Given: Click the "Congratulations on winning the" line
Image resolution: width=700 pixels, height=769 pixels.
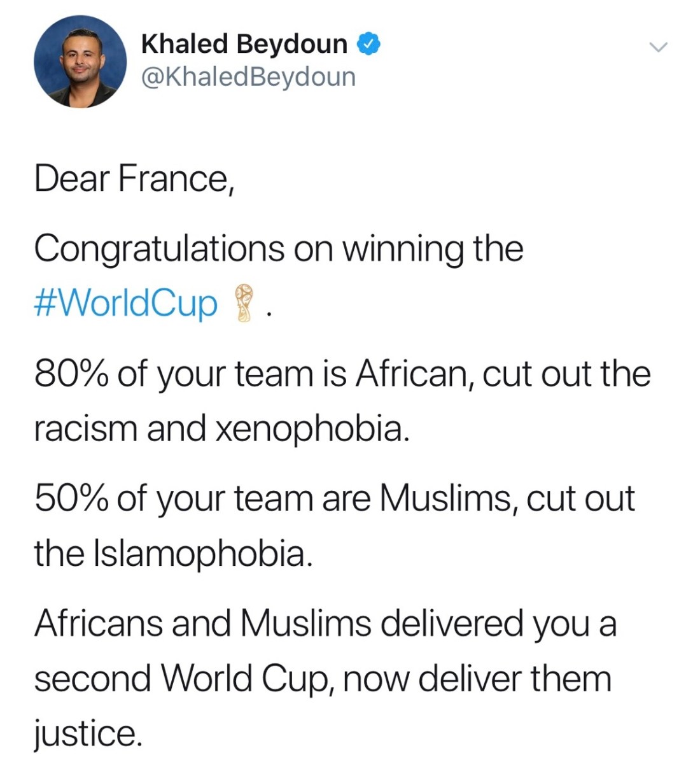Looking at the screenshot, I should pos(278,248).
